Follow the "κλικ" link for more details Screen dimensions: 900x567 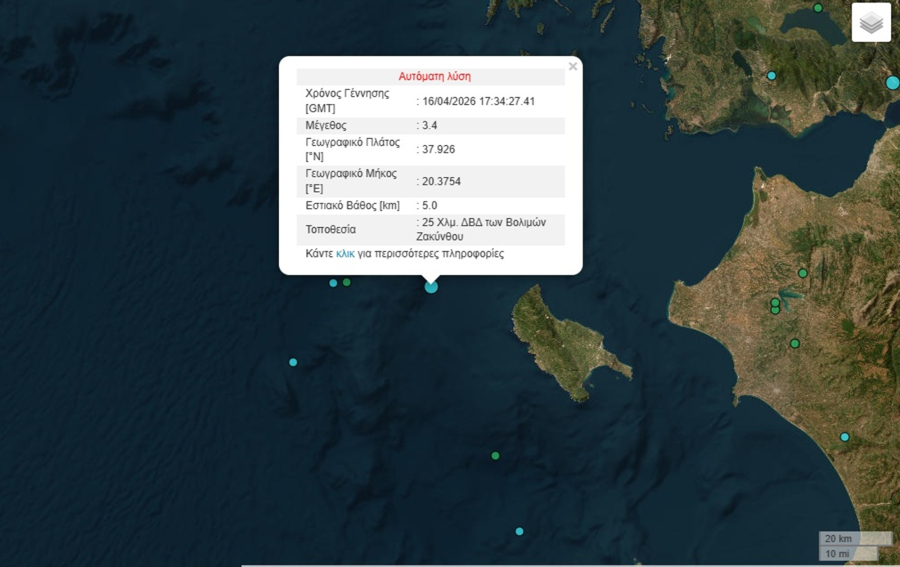[x=345, y=254]
